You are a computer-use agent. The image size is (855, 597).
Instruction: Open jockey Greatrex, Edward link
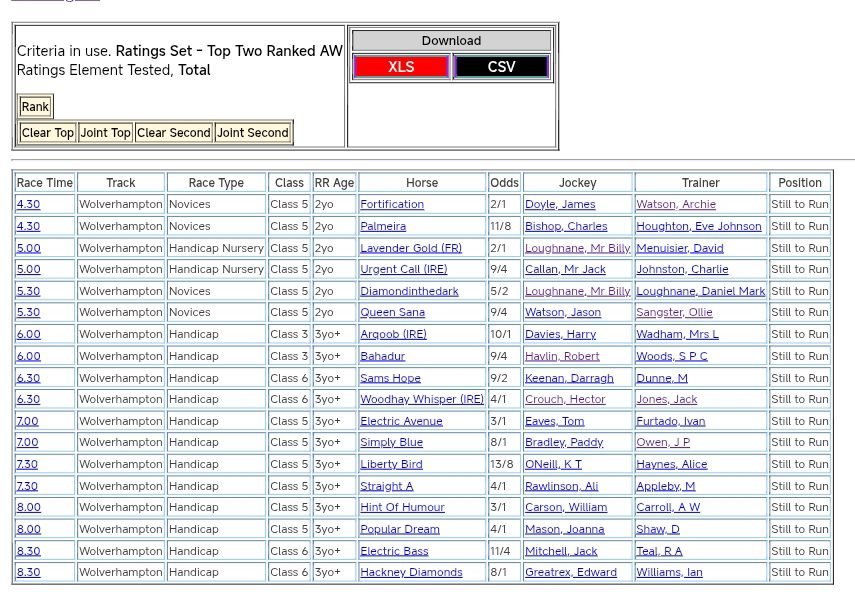pyautogui.click(x=571, y=573)
